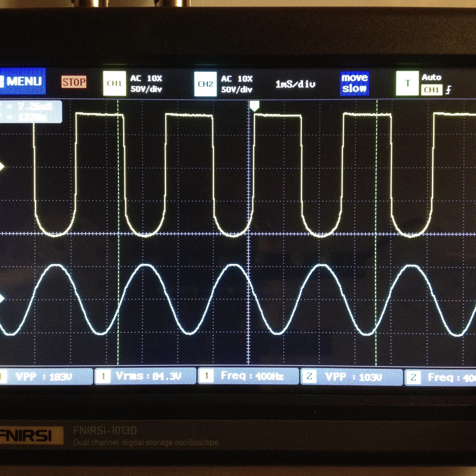The width and height of the screenshot is (476, 476).
Task: Tap the rising edge trigger icon
Action: coord(448,90)
